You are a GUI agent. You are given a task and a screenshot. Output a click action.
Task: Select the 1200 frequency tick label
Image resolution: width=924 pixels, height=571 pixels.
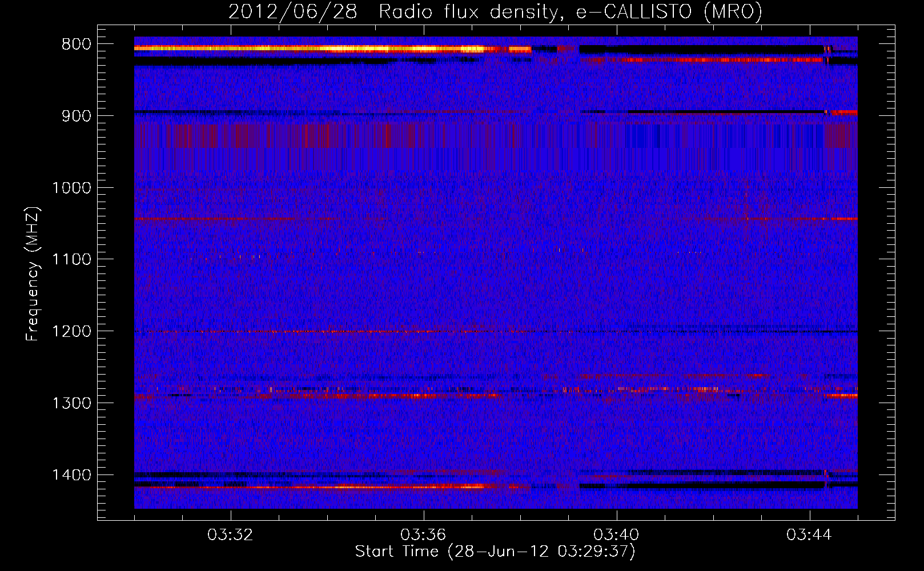pos(71,332)
